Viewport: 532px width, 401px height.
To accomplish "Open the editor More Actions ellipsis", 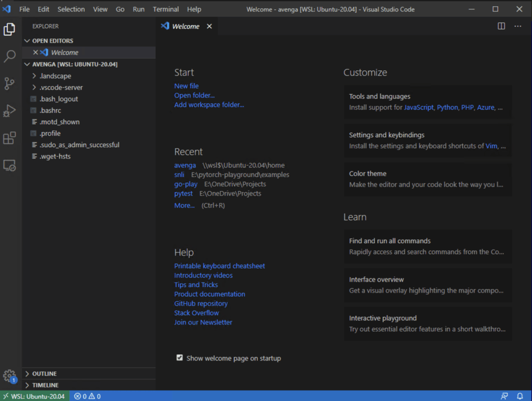I will (x=517, y=26).
